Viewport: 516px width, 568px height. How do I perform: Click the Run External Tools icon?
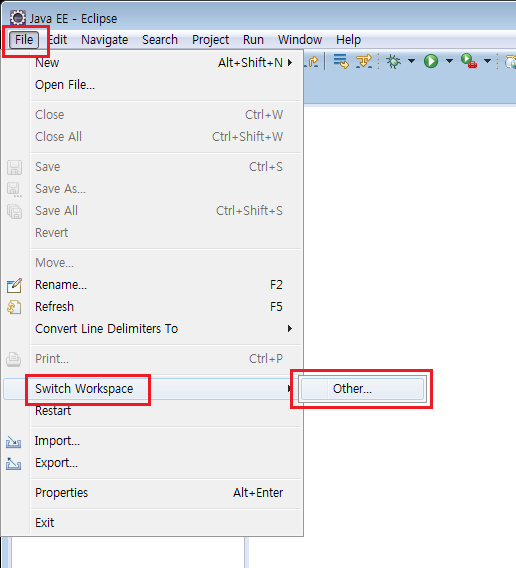pyautogui.click(x=469, y=61)
